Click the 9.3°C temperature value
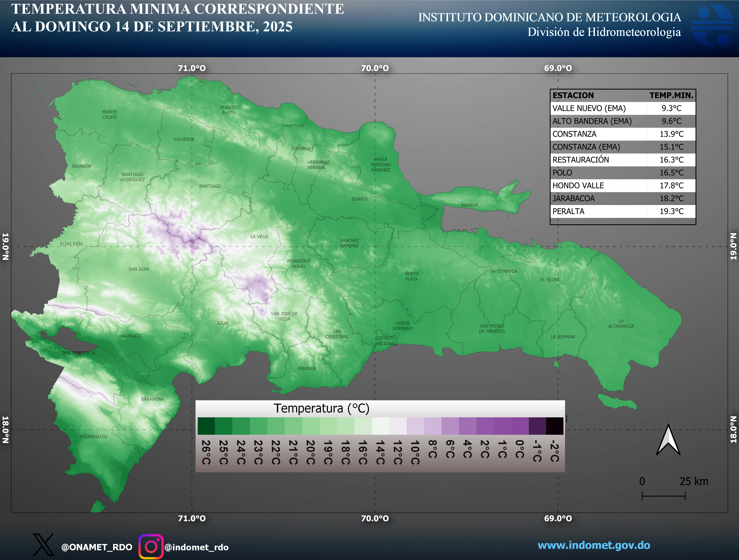The height and width of the screenshot is (560, 739). (672, 108)
